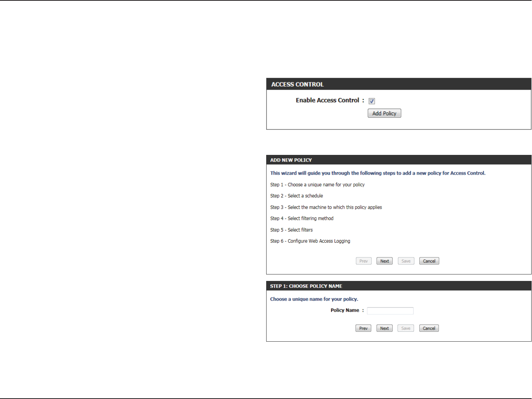Click the 'Step 4 - Select filtering method' line
The width and height of the screenshot is (532, 399).
point(302,218)
